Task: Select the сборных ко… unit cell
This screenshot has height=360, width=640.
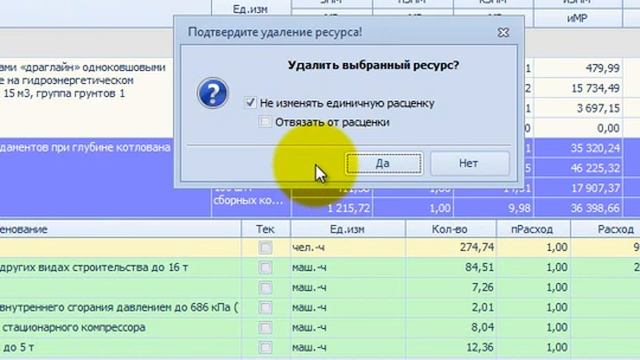Action: [248, 200]
